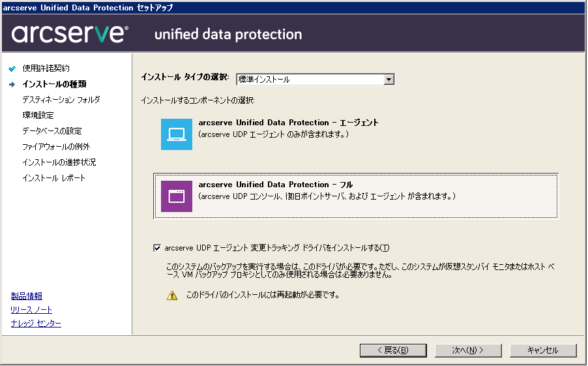The width and height of the screenshot is (588, 366).
Task: Toggle the 変更トラッキング ドライバ install checkbox
Action: coord(156,248)
